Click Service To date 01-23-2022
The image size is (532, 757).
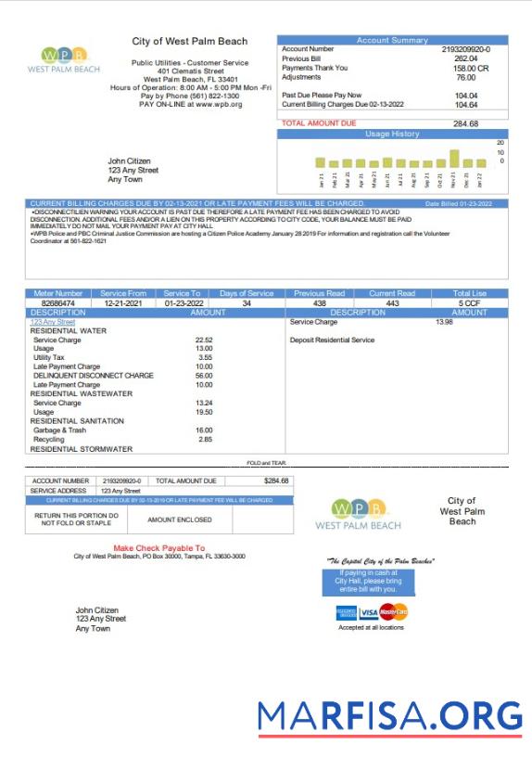(184, 303)
